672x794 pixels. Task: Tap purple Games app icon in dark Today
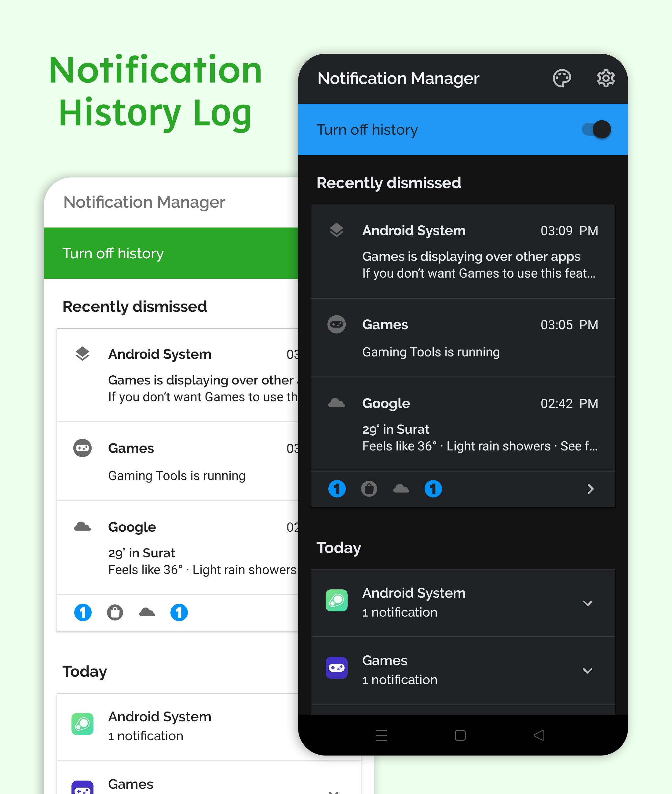tap(336, 668)
